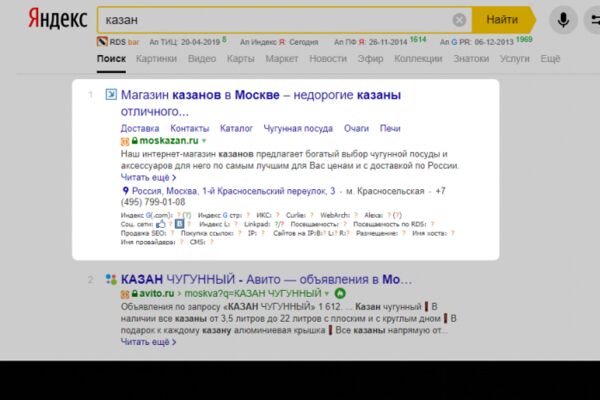Switch to the Картинки tab

(x=156, y=59)
